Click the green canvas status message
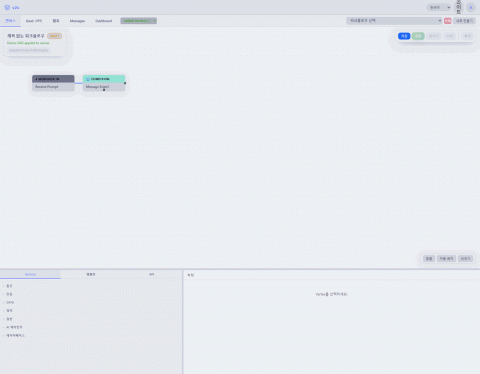The height and width of the screenshot is (374, 480). pos(28,43)
